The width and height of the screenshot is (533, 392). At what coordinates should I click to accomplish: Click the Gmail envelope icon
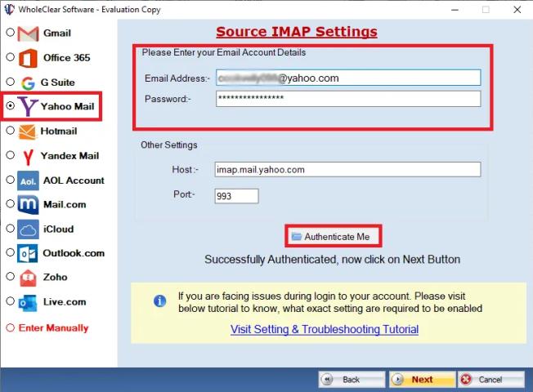coord(28,33)
